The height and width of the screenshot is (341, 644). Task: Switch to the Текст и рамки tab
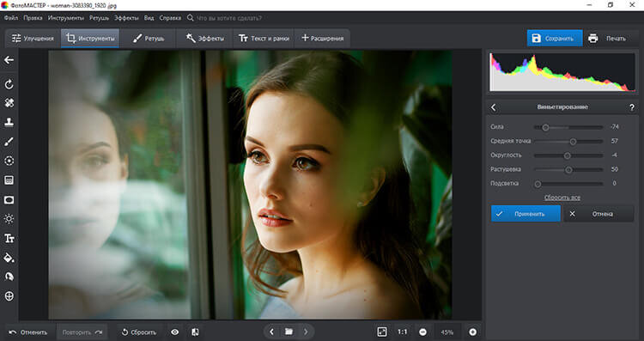point(264,38)
